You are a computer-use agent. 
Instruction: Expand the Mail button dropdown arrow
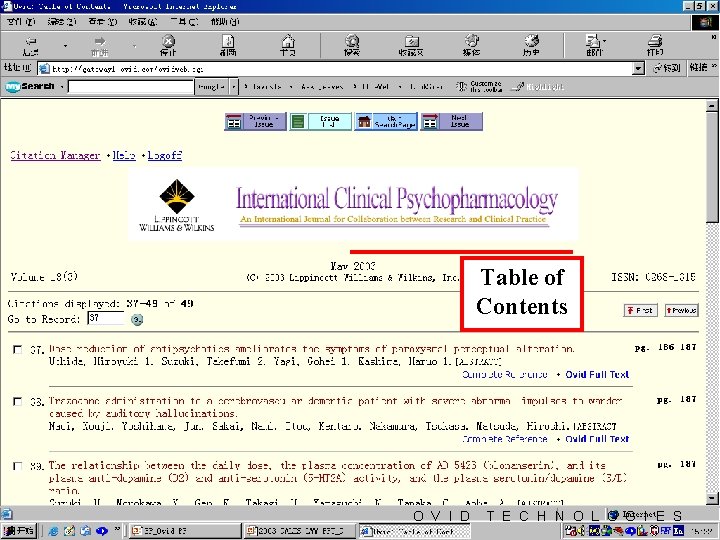pyautogui.click(x=604, y=41)
